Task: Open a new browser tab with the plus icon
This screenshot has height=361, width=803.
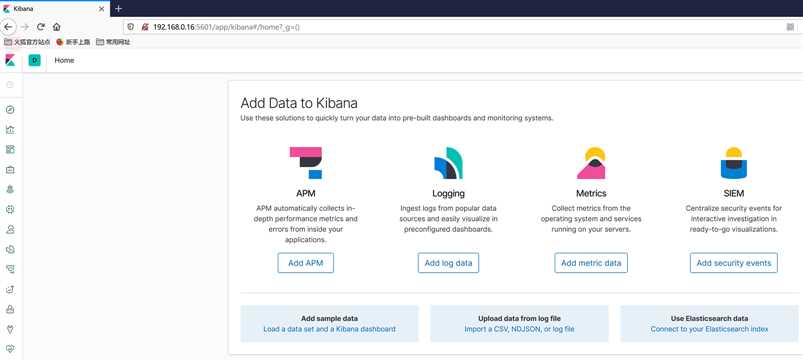Action: 119,9
